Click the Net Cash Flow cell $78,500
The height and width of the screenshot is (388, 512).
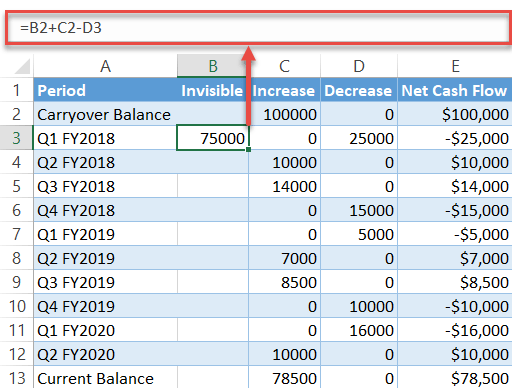point(455,377)
